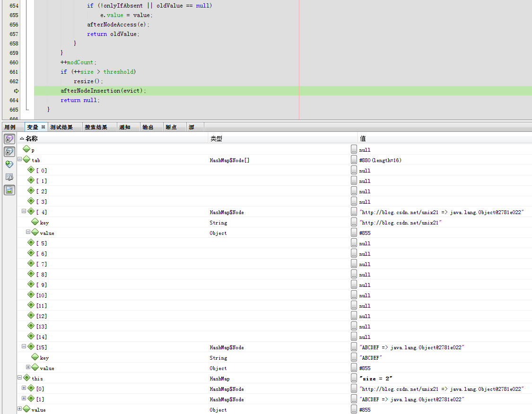
Task: Expand the [0] entry under this
Action: coord(24,388)
